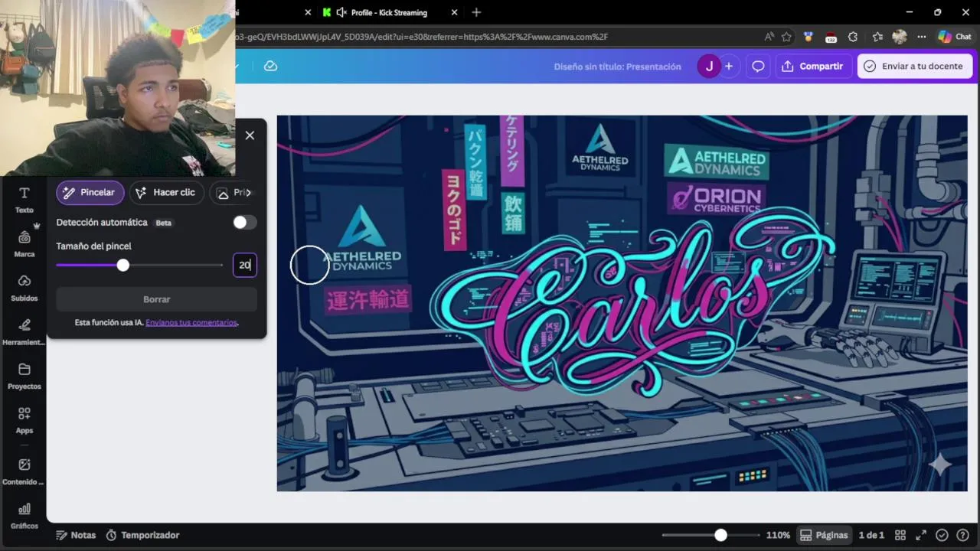This screenshot has width=980, height=551.
Task: Switch to Profile - Kick Streaming tab
Action: (x=389, y=12)
